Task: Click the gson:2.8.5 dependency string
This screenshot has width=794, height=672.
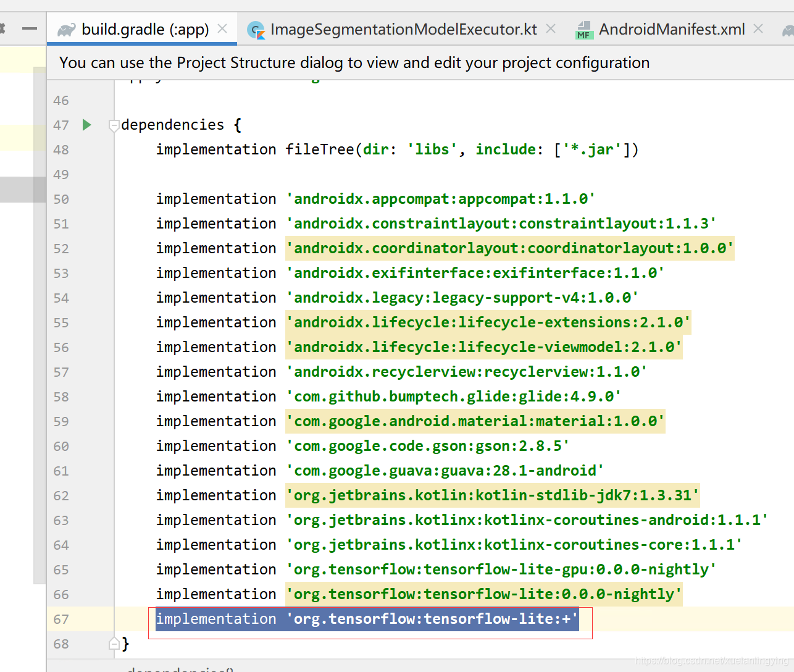Action: coord(427,446)
